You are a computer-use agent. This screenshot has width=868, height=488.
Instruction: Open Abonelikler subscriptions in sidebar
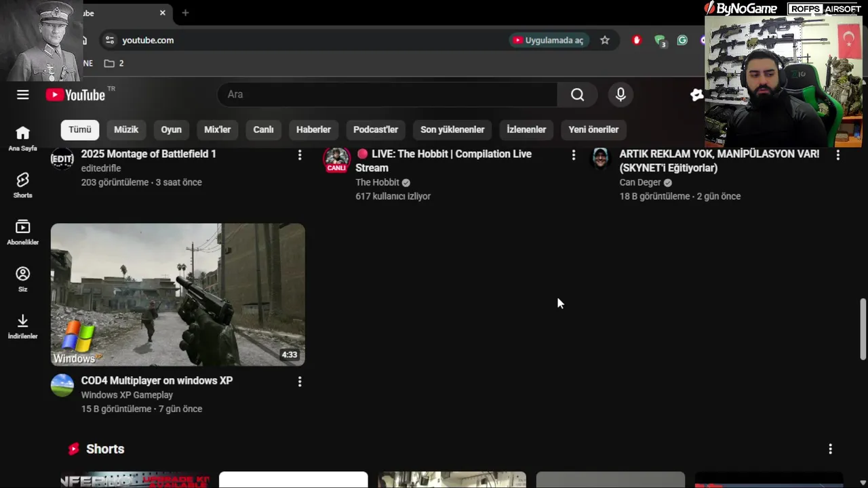(x=23, y=232)
